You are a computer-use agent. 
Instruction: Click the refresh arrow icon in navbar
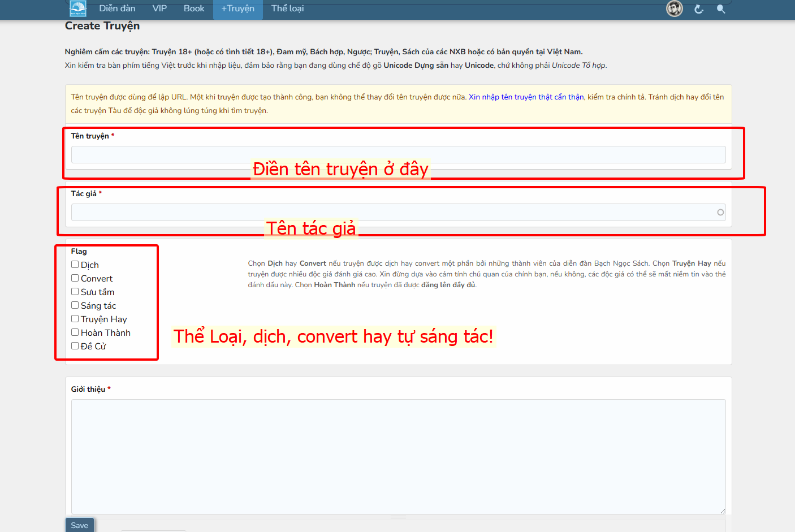[x=699, y=9]
